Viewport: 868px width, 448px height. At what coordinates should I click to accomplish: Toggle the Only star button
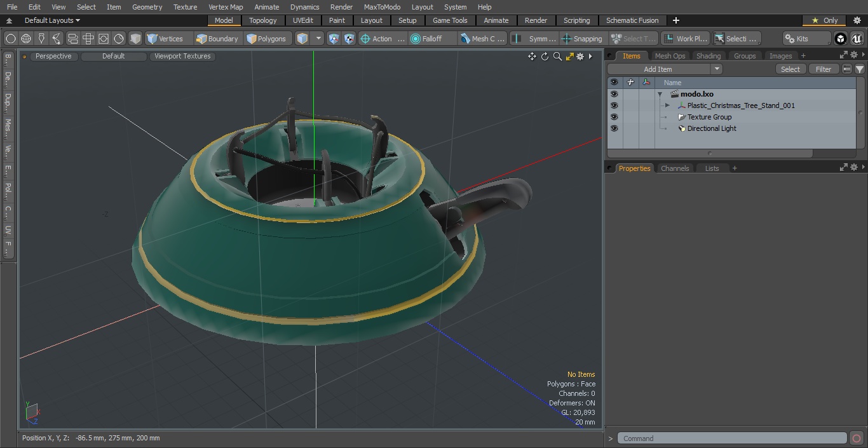pyautogui.click(x=825, y=20)
